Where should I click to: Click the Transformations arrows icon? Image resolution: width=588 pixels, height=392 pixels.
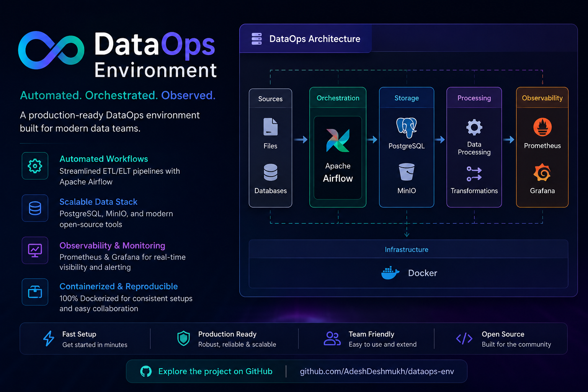(474, 173)
